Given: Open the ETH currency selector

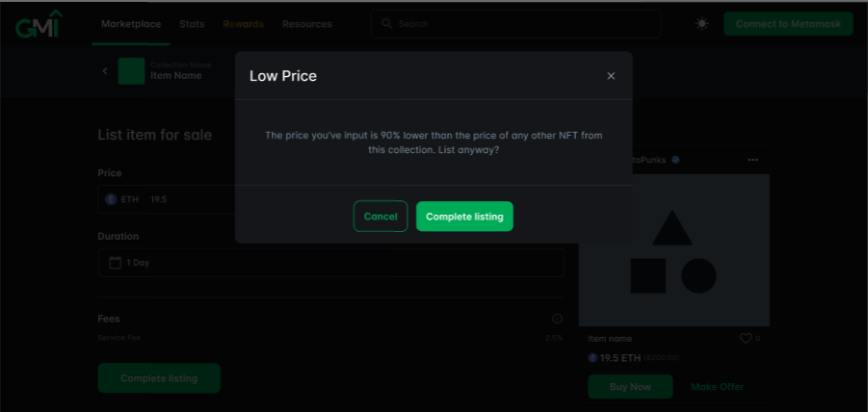Looking at the screenshot, I should (x=122, y=199).
